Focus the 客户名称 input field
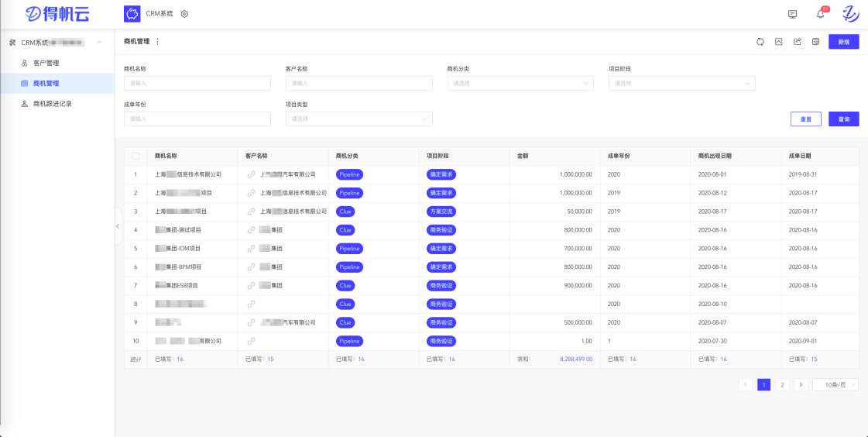 [359, 84]
